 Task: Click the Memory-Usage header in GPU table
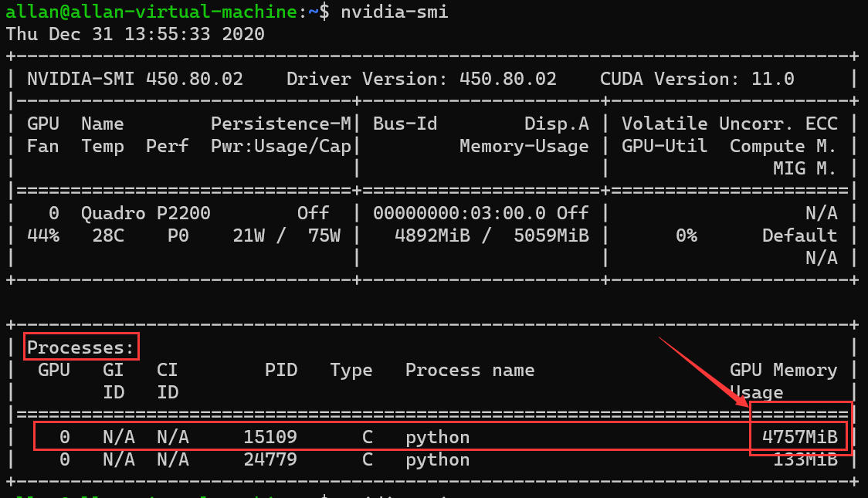[x=524, y=147]
